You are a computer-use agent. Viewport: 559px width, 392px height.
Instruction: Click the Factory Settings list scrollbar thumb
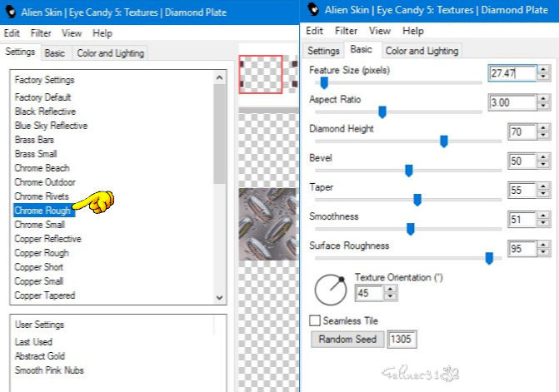click(220, 134)
